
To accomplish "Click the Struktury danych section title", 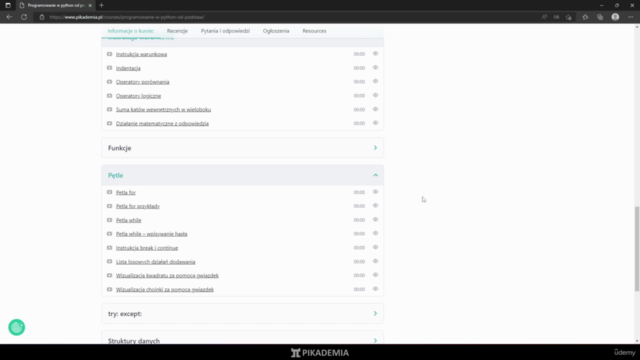I will pyautogui.click(x=134, y=340).
